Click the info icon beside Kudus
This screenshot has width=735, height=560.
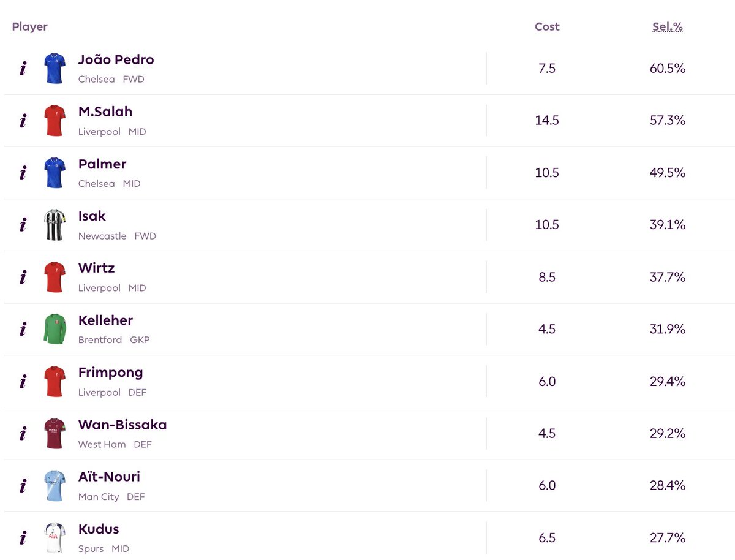pos(23,538)
